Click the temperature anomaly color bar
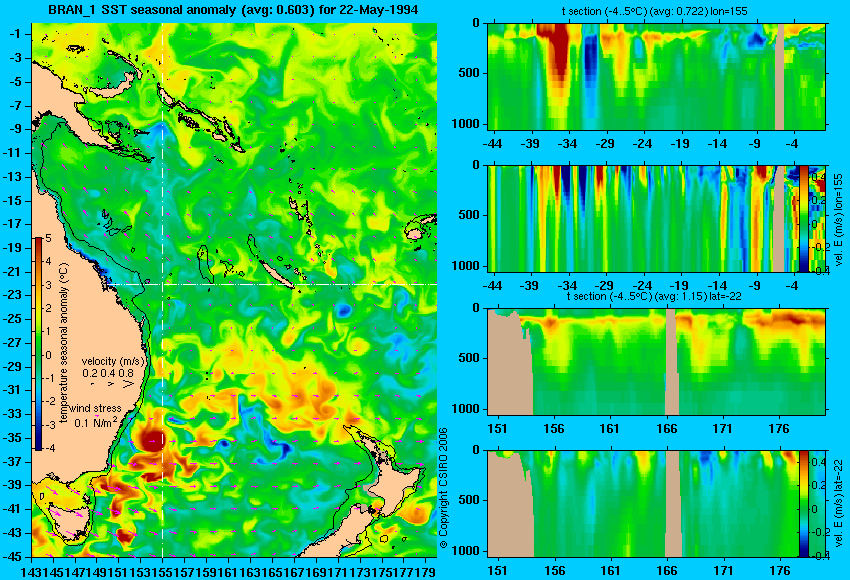 pyautogui.click(x=39, y=344)
